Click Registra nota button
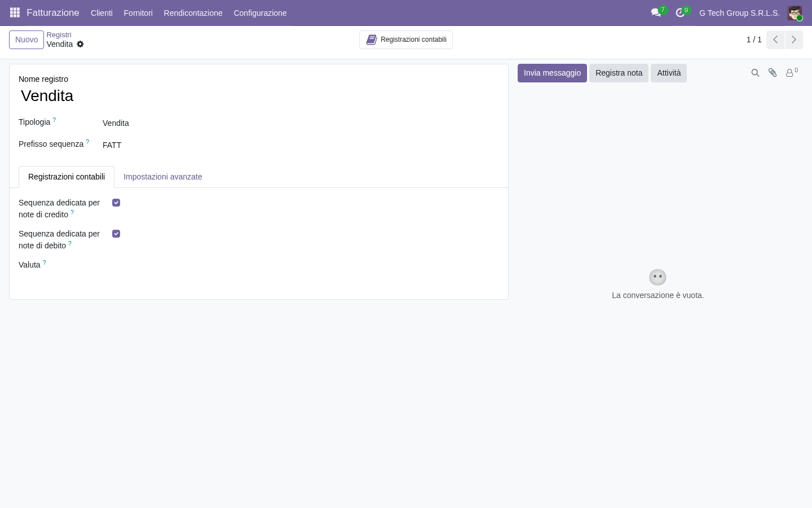812x508 pixels. [x=619, y=73]
